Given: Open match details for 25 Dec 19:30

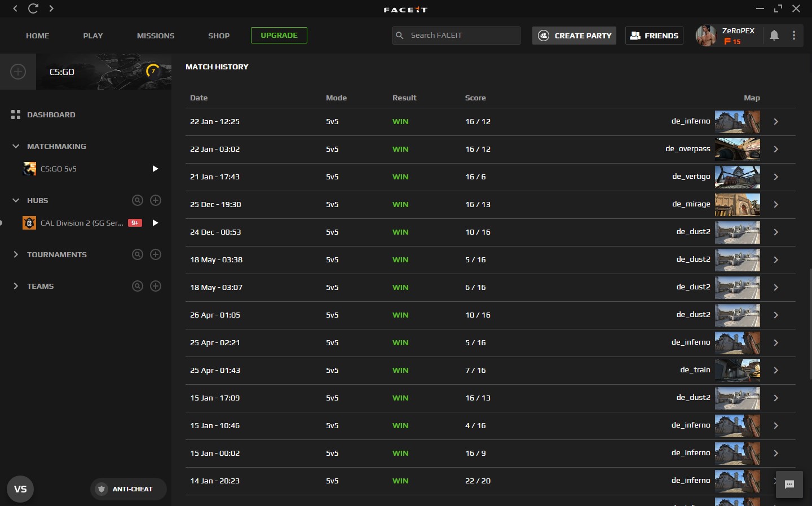Looking at the screenshot, I should (776, 204).
